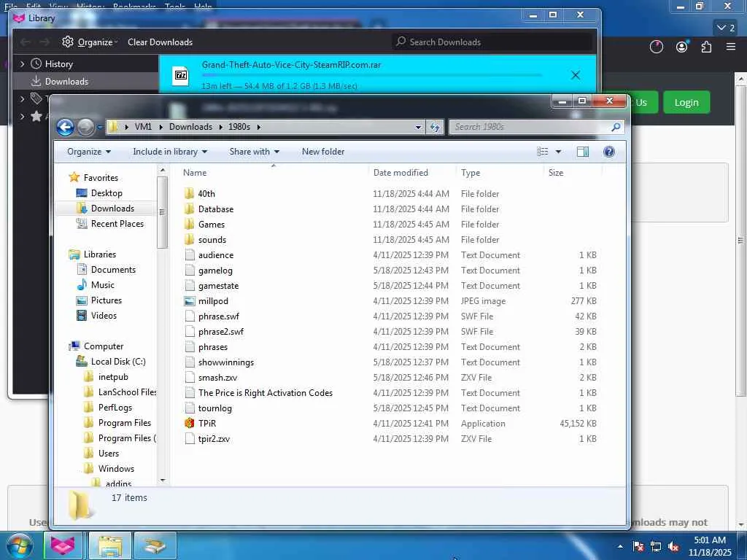747x560 pixels.
Task: Click the volume muted tray icon
Action: click(x=673, y=547)
